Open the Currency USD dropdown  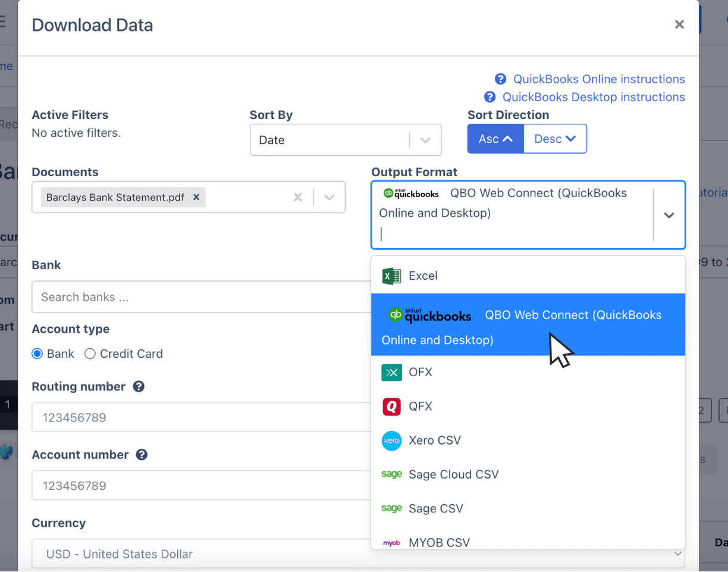tap(359, 554)
